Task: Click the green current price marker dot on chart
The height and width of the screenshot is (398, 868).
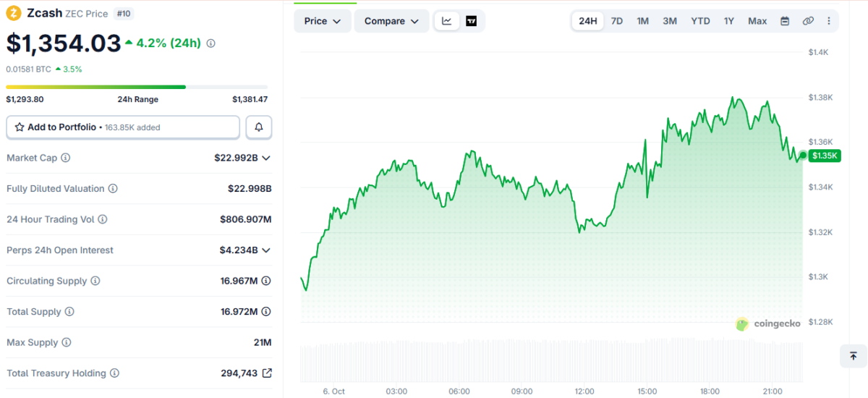Action: click(x=802, y=156)
